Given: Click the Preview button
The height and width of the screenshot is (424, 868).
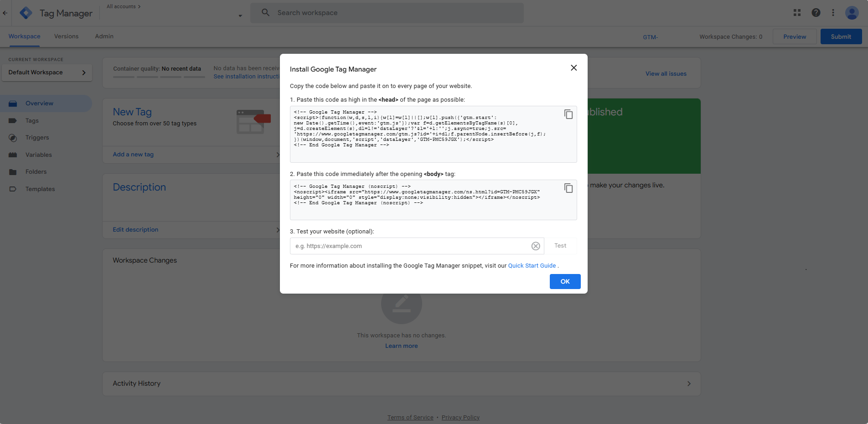Looking at the screenshot, I should coord(795,36).
